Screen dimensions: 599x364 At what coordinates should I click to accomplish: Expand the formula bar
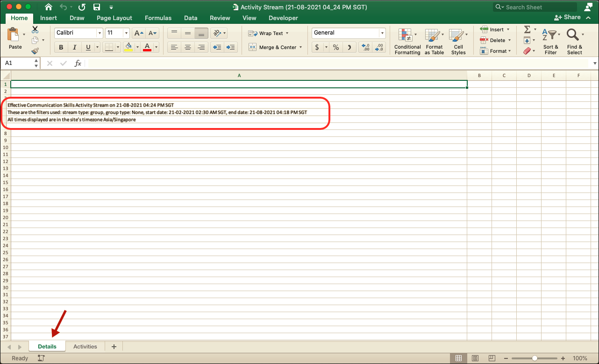595,63
